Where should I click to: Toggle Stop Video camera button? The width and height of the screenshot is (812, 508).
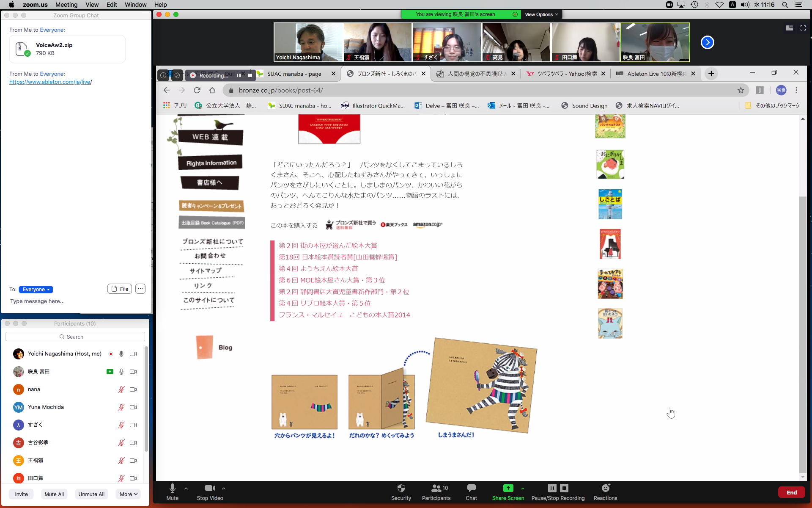[x=210, y=489]
